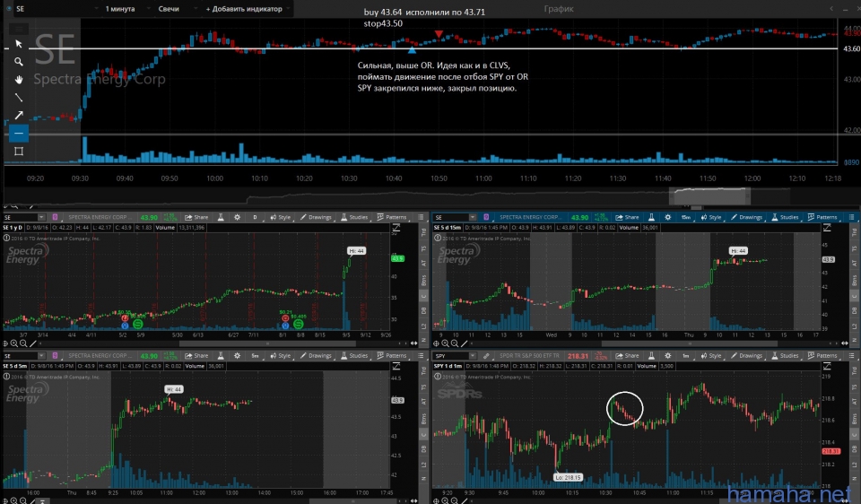Click the blue buy marker triangle on the top chart
The width and height of the screenshot is (861, 504).
tap(412, 50)
